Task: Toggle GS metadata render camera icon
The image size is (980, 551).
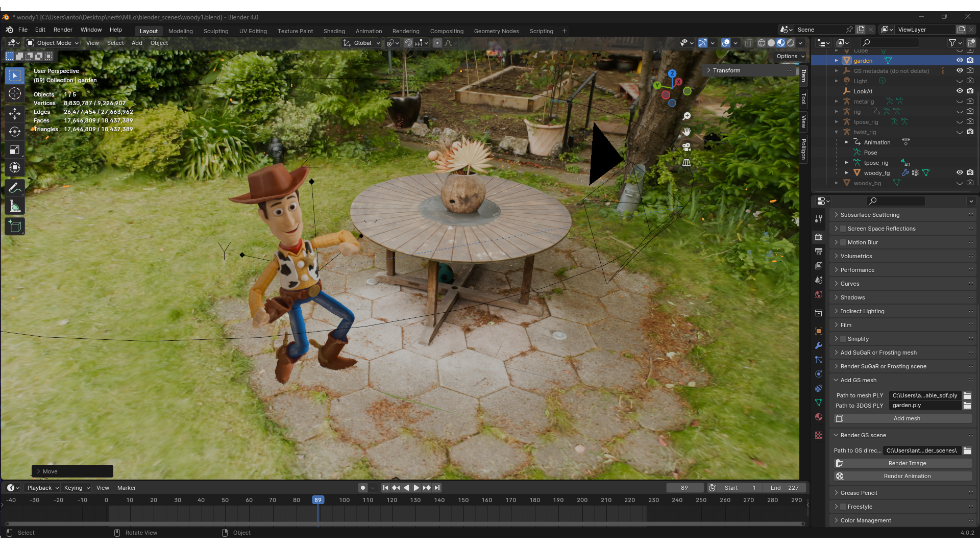Action: [x=970, y=70]
